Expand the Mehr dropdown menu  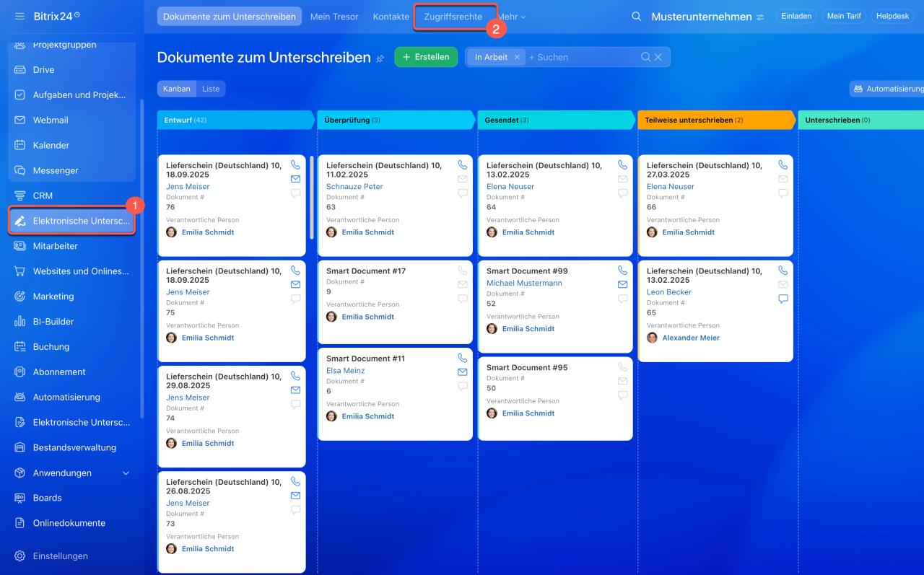tap(512, 17)
